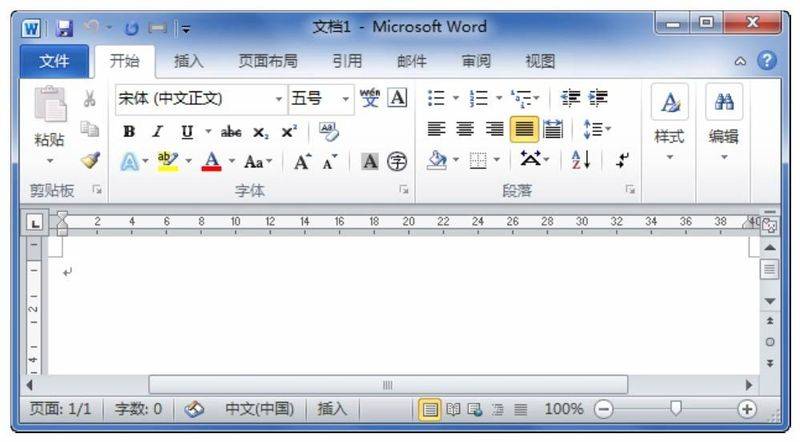Switch to the 邮件 tab
The height and width of the screenshot is (442, 800).
point(411,61)
